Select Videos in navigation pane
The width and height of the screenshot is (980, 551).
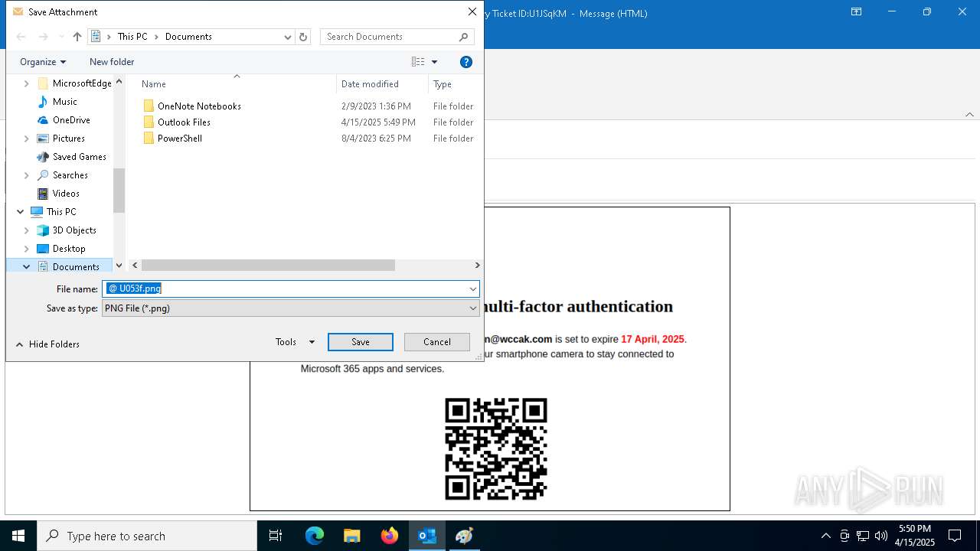click(66, 194)
